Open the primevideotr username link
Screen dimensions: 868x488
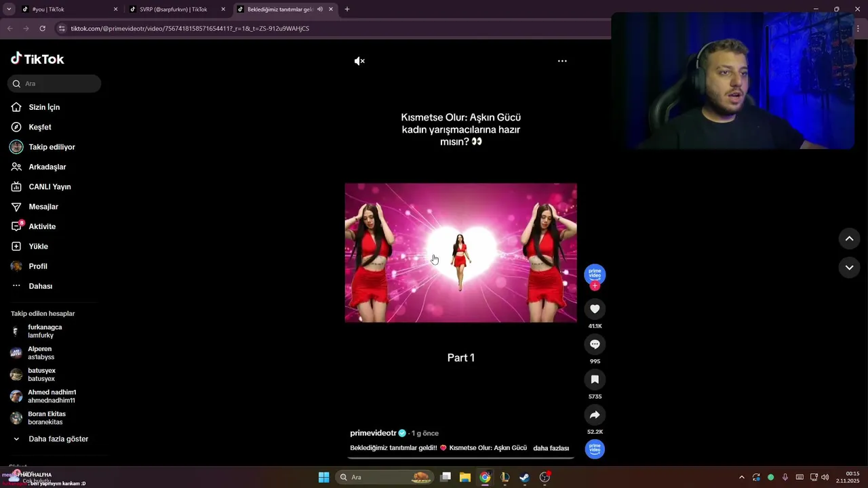(373, 433)
